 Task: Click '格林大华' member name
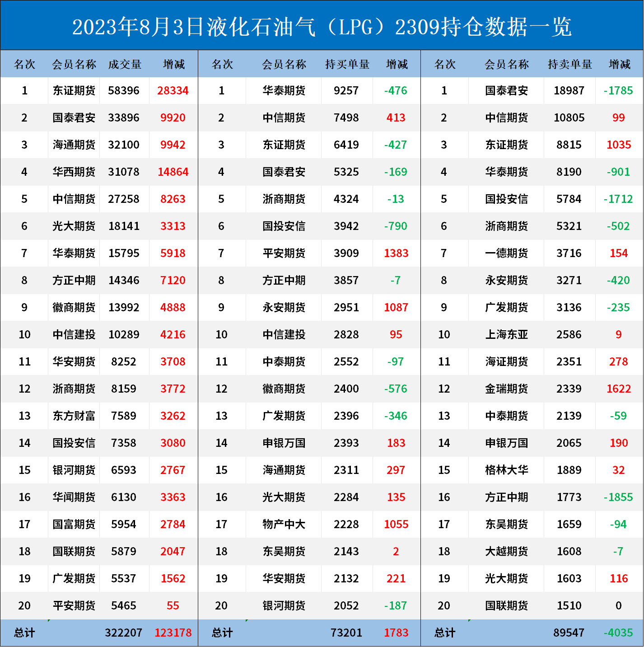click(507, 470)
